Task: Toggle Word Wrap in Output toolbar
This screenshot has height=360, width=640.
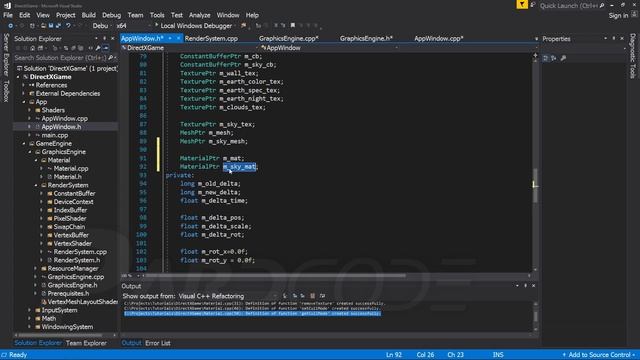Action: [322, 296]
